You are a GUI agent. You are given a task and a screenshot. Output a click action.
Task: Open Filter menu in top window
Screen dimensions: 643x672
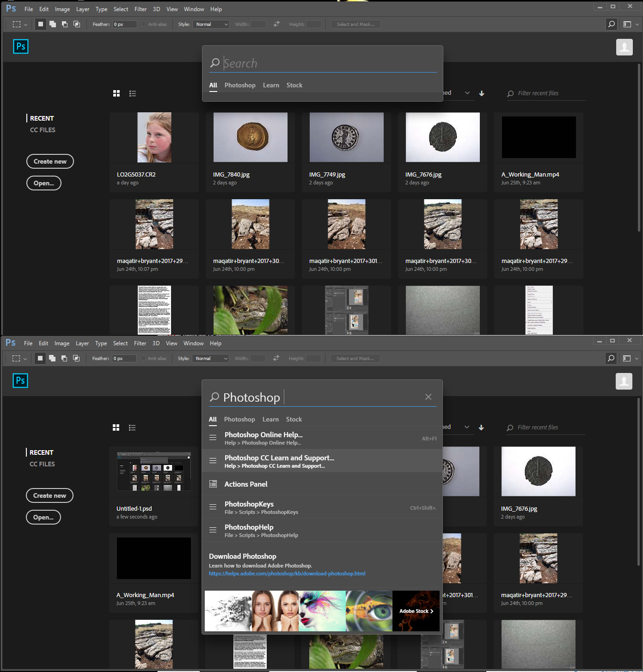[141, 9]
